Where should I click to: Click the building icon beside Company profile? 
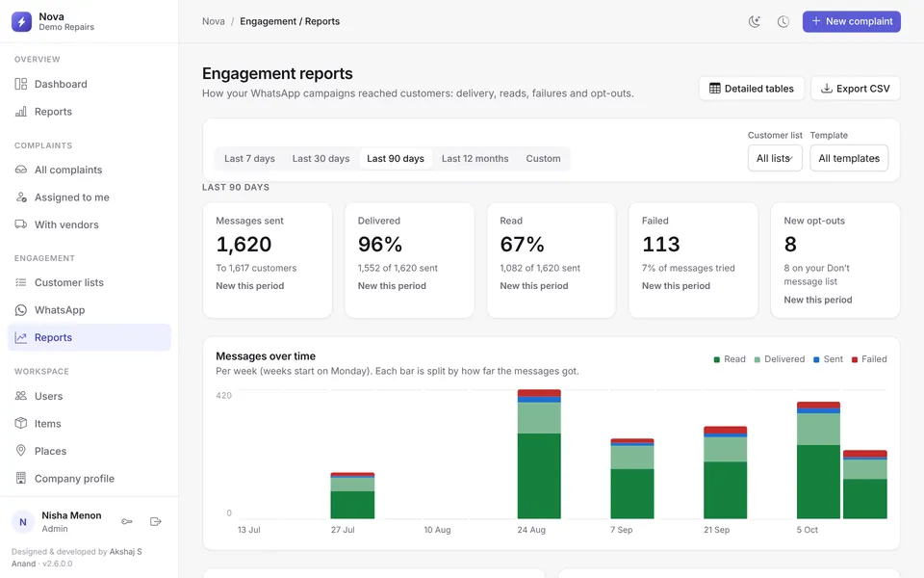point(20,478)
